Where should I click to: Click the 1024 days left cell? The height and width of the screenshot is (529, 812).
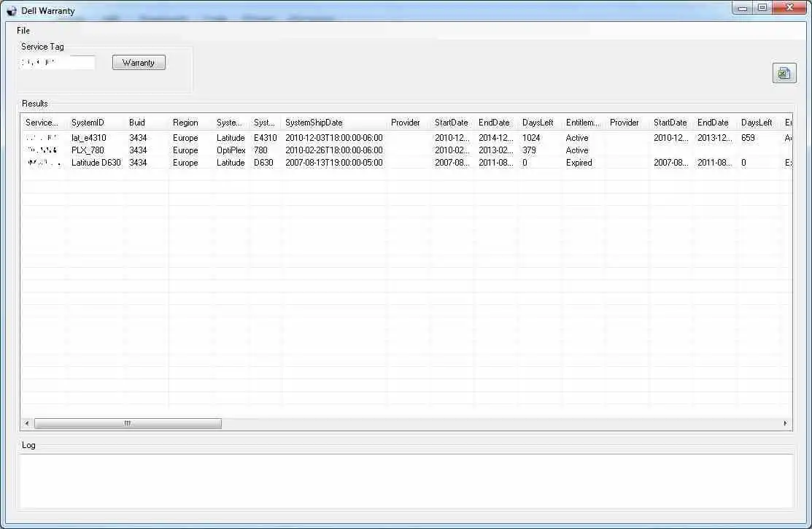click(x=531, y=138)
